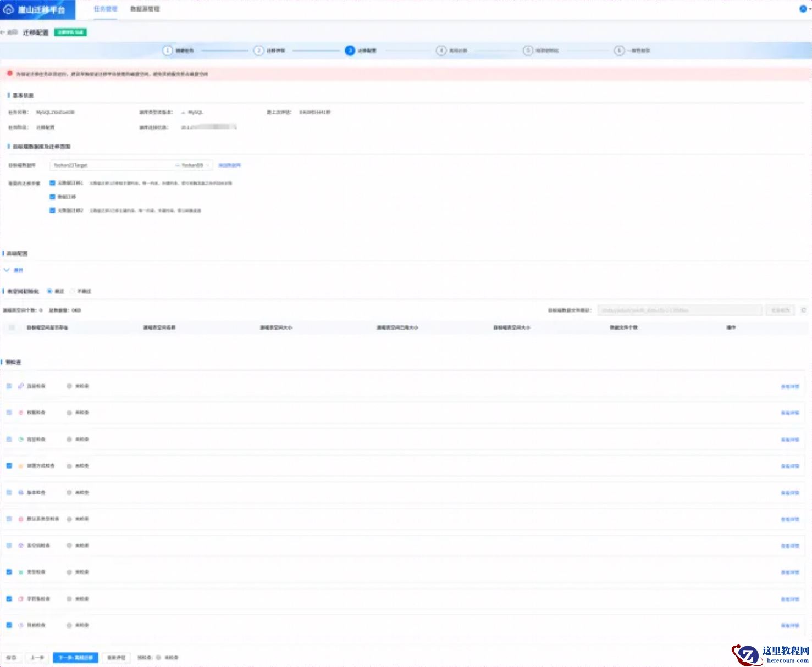Toggle the select-all checkbox in tablespace table header

click(12, 327)
